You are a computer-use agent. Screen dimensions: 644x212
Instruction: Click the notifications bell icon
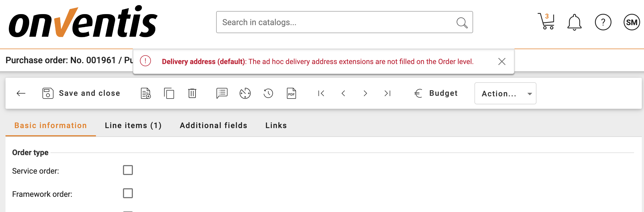coord(574,22)
